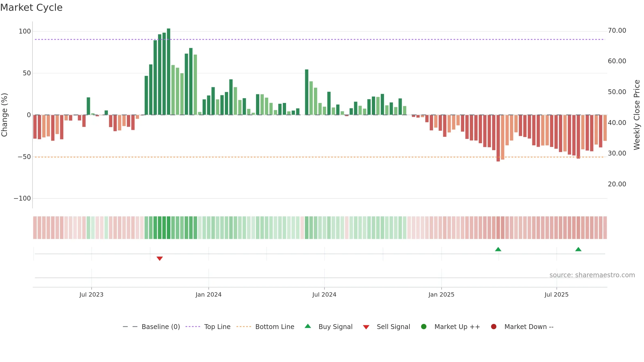Click the 70.00 right axis tick label
644x362 pixels.
pos(617,31)
